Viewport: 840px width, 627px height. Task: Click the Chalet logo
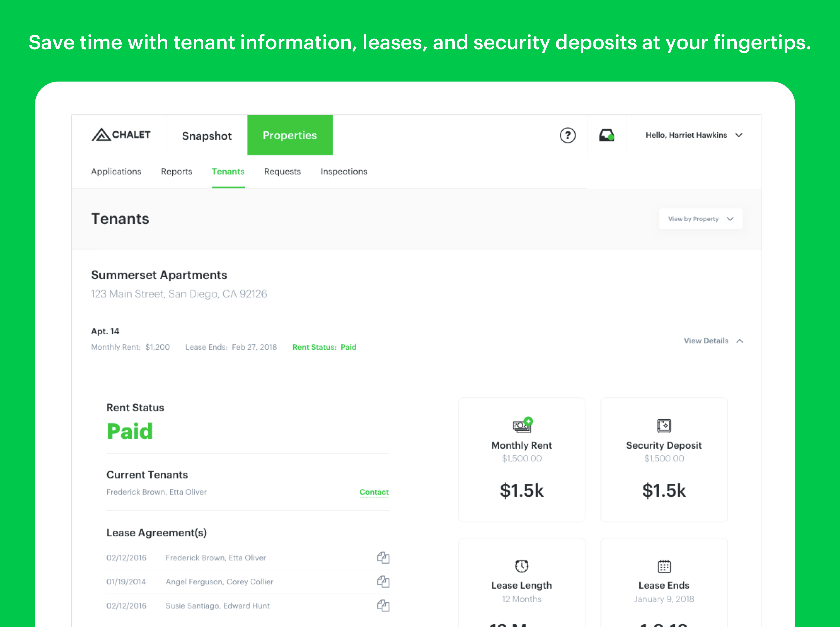(121, 135)
